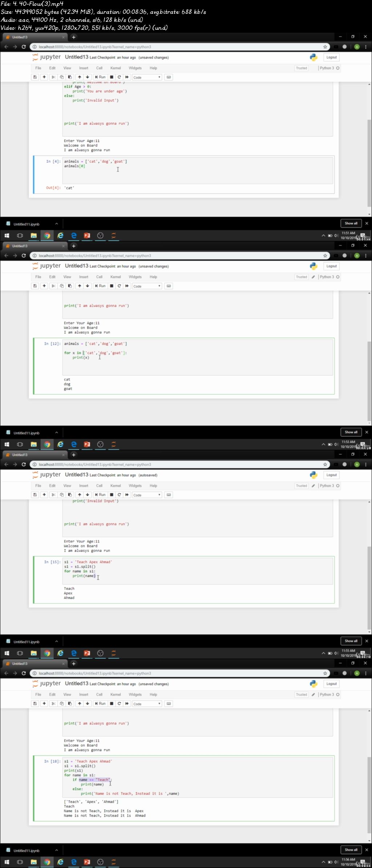Move cell up arrow in In [12] frame
The height and width of the screenshot is (868, 372).
[x=80, y=286]
